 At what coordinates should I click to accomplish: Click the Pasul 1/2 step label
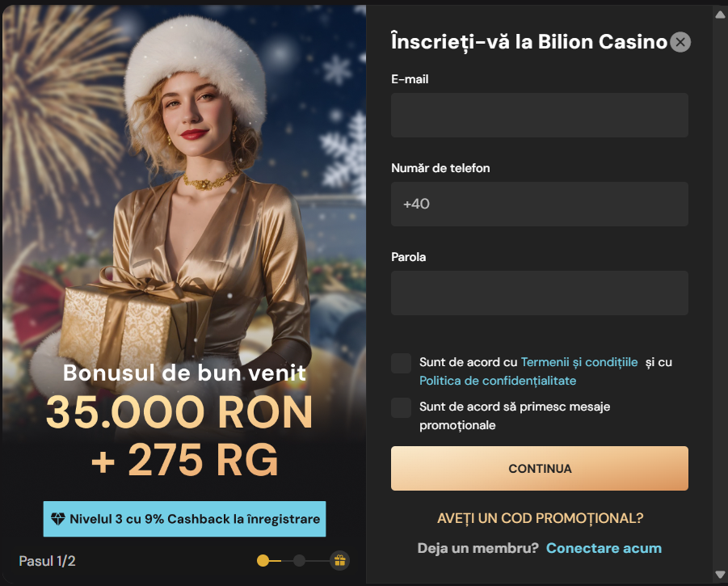[x=47, y=560]
